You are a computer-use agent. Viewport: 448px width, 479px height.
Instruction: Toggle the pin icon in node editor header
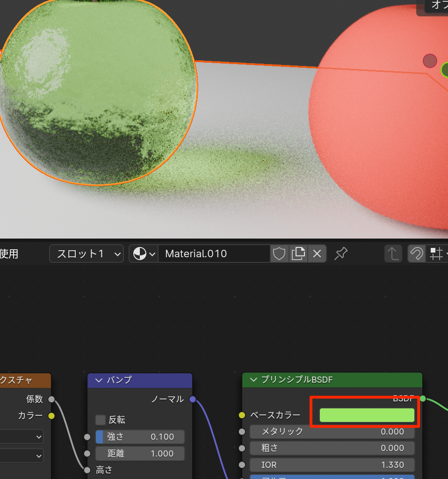click(341, 254)
